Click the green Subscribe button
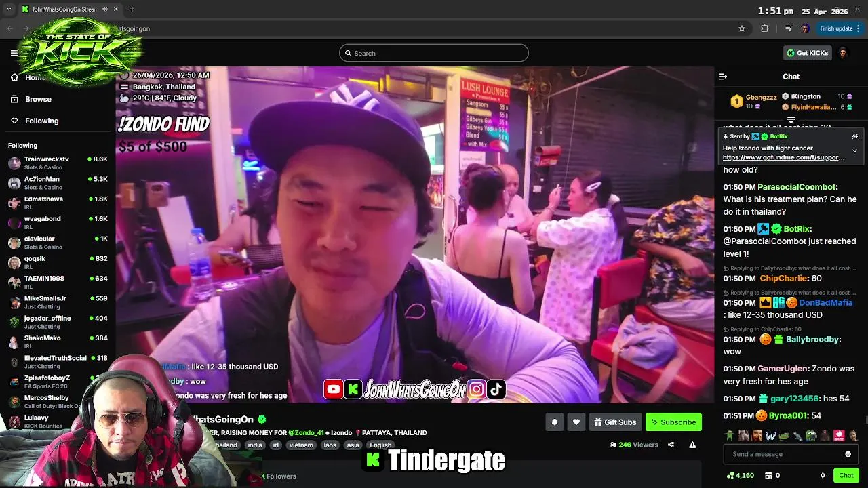Image resolution: width=868 pixels, height=488 pixels. (x=673, y=422)
